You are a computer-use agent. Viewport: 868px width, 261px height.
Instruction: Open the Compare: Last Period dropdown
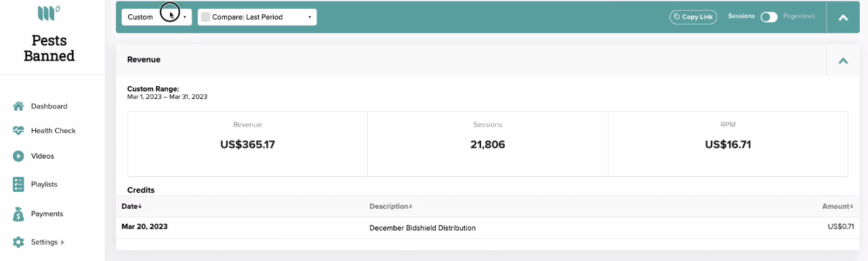point(257,17)
